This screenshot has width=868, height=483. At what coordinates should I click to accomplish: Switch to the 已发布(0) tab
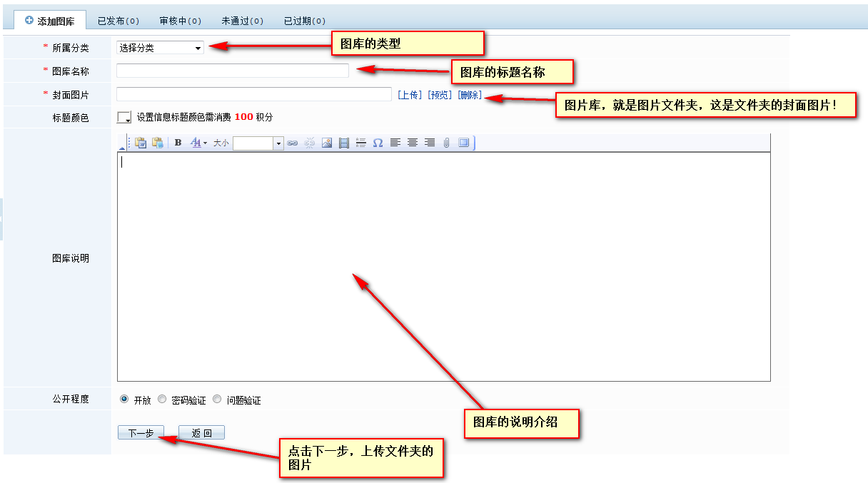click(118, 21)
